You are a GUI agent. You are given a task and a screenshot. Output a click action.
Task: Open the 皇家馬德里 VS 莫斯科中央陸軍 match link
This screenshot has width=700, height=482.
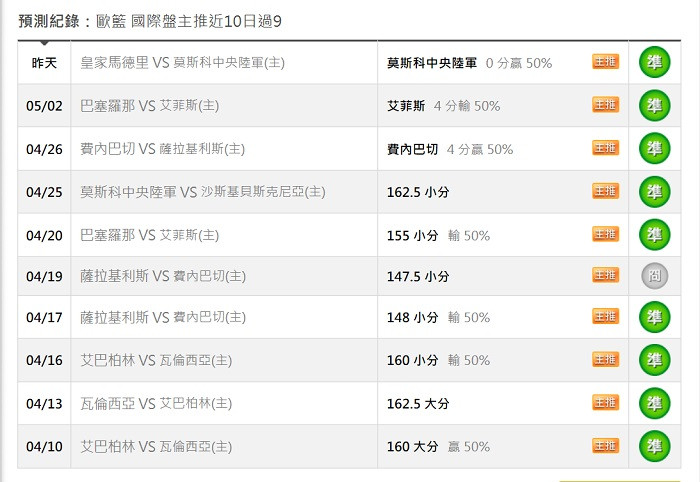[x=182, y=62]
